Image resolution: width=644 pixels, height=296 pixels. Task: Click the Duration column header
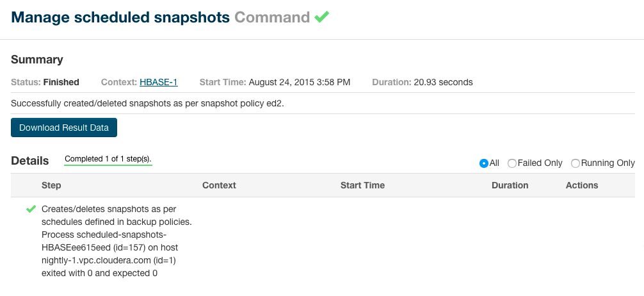[x=510, y=185]
